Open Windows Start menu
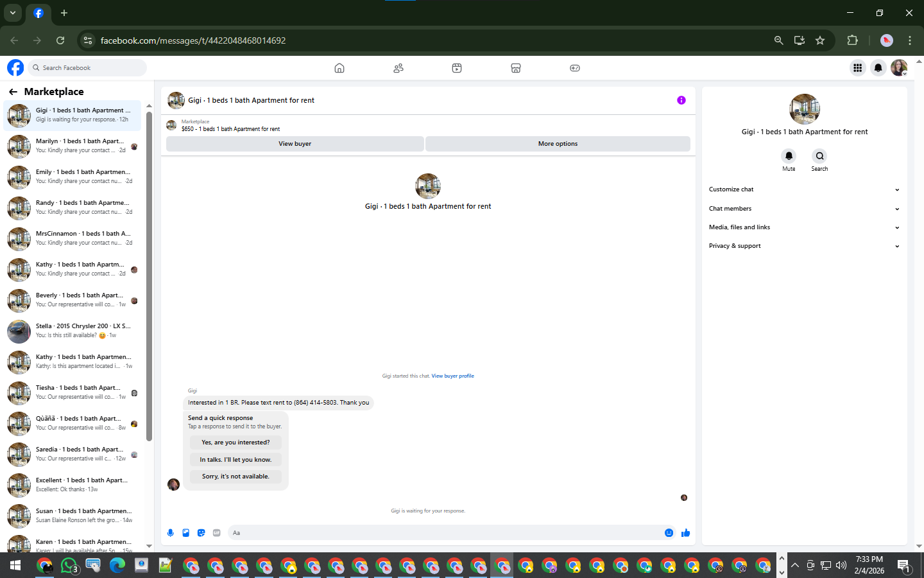 [x=15, y=565]
